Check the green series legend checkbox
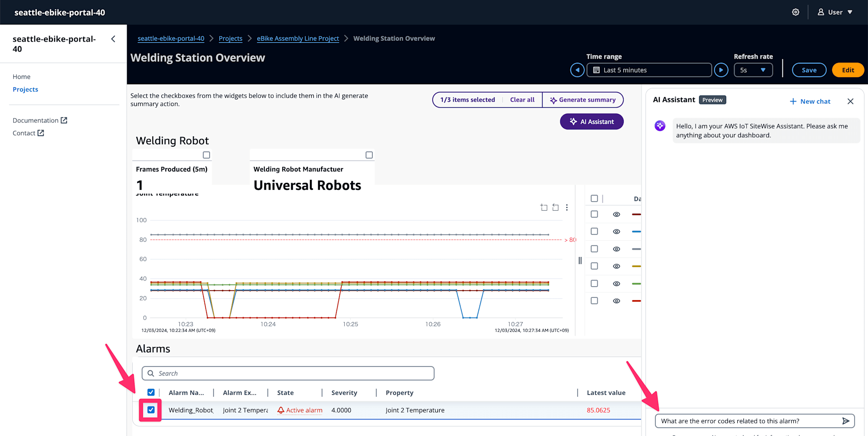 point(594,284)
